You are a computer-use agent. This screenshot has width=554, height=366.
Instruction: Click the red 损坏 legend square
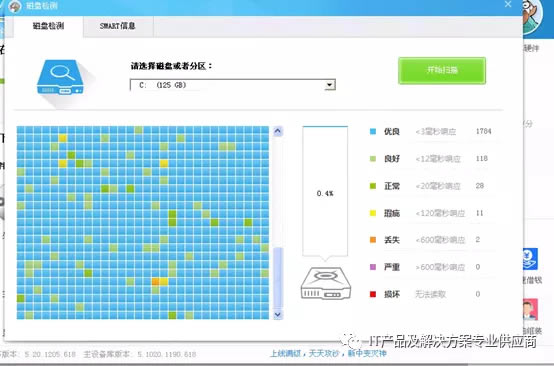pyautogui.click(x=373, y=294)
